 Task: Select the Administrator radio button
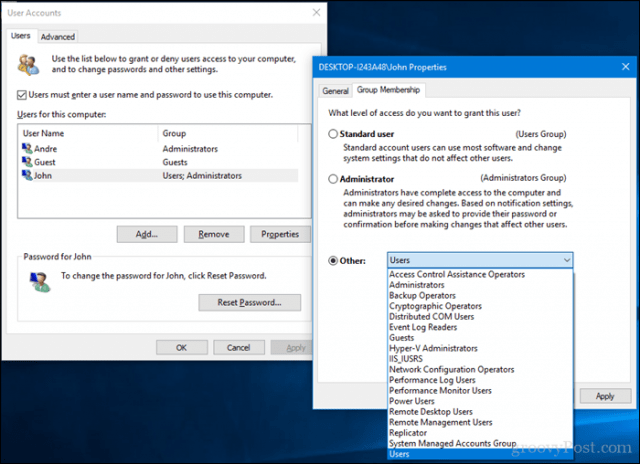click(333, 179)
